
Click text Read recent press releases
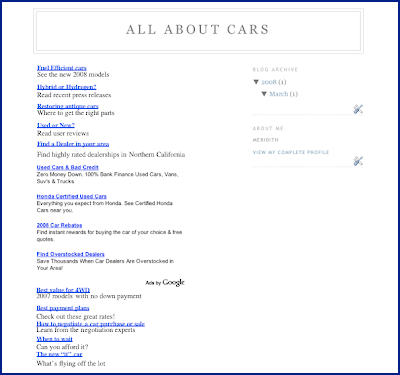(x=74, y=95)
